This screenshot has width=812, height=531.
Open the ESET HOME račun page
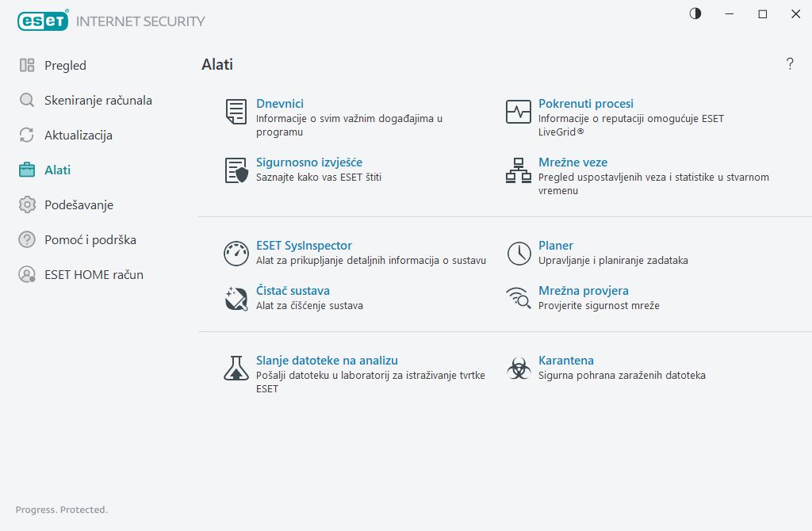click(x=94, y=275)
